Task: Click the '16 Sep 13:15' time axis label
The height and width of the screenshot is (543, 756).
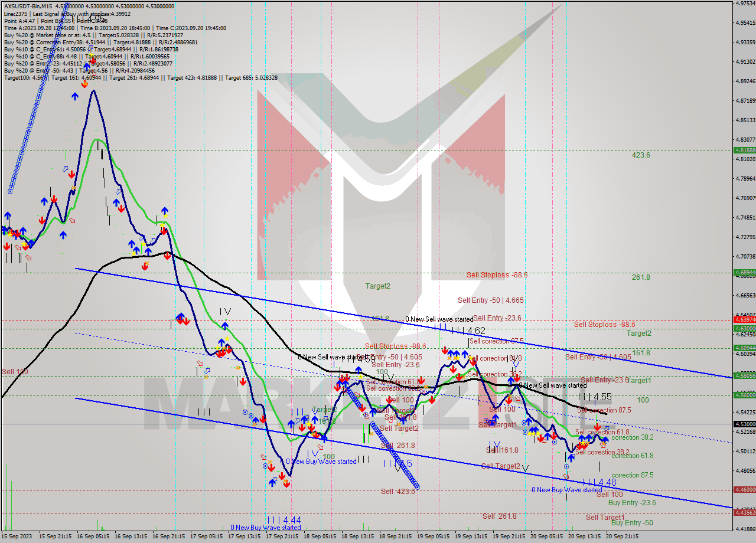Action: (131, 537)
